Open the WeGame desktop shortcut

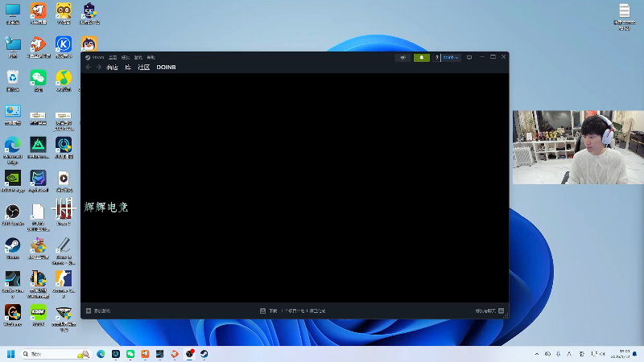click(x=13, y=315)
